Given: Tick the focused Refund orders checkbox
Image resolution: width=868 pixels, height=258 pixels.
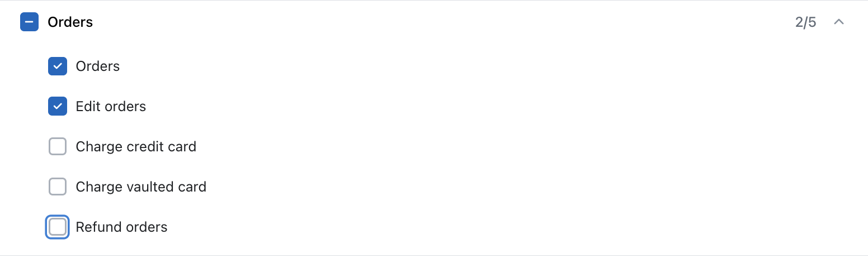Looking at the screenshot, I should coord(58,227).
